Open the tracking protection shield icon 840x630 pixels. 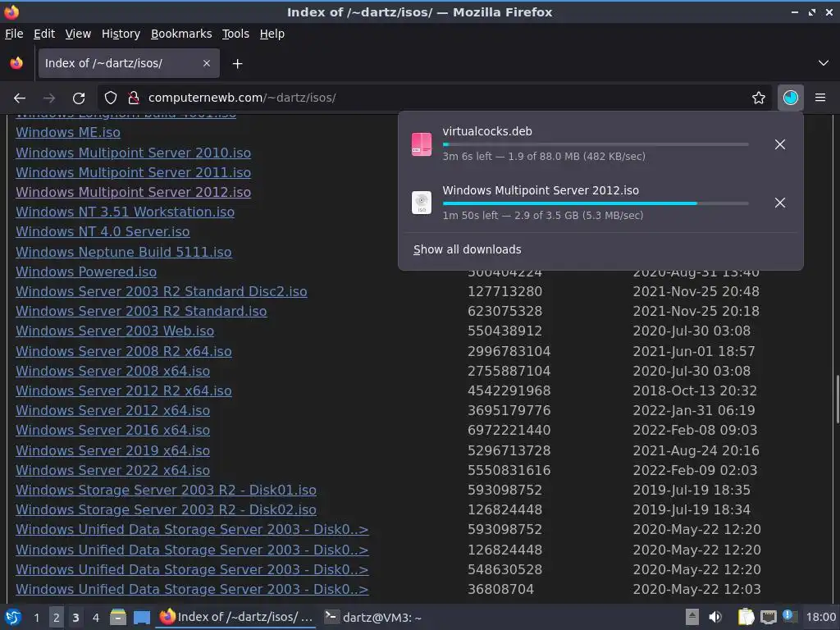point(111,98)
